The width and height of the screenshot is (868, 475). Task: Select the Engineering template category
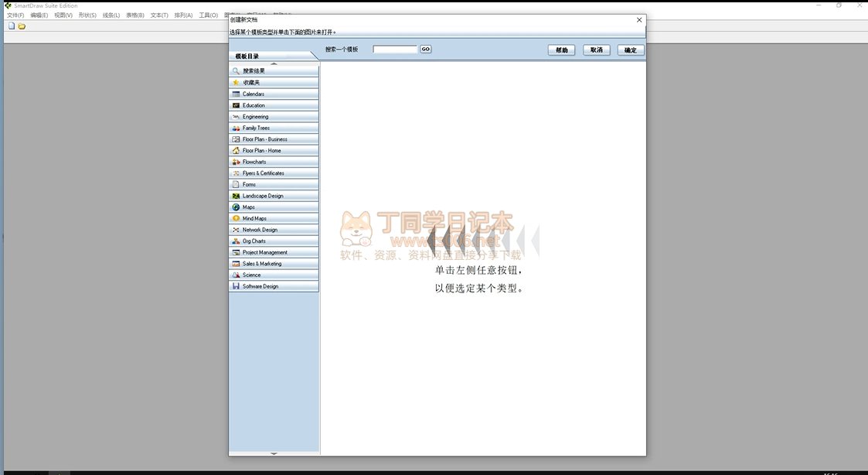pos(274,116)
